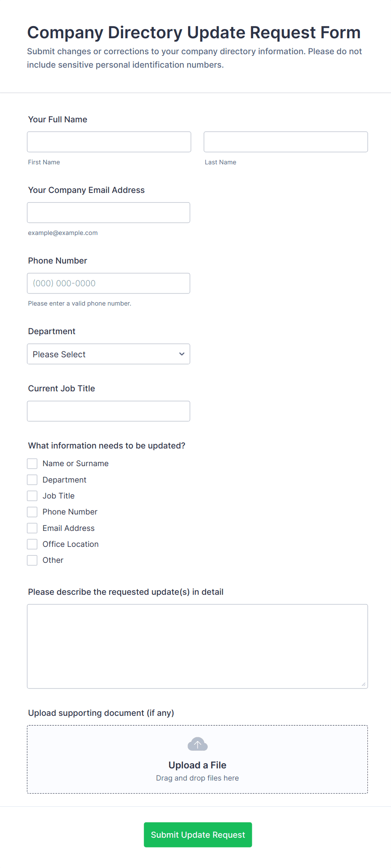391x868 pixels.
Task: Click the drag and drop files area
Action: tap(197, 778)
